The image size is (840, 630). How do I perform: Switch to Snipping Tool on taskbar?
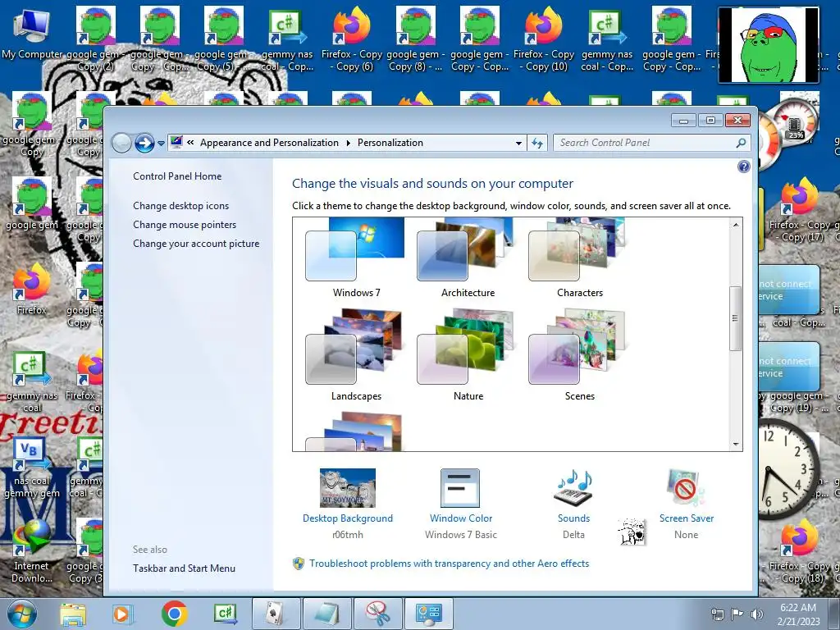[377, 614]
